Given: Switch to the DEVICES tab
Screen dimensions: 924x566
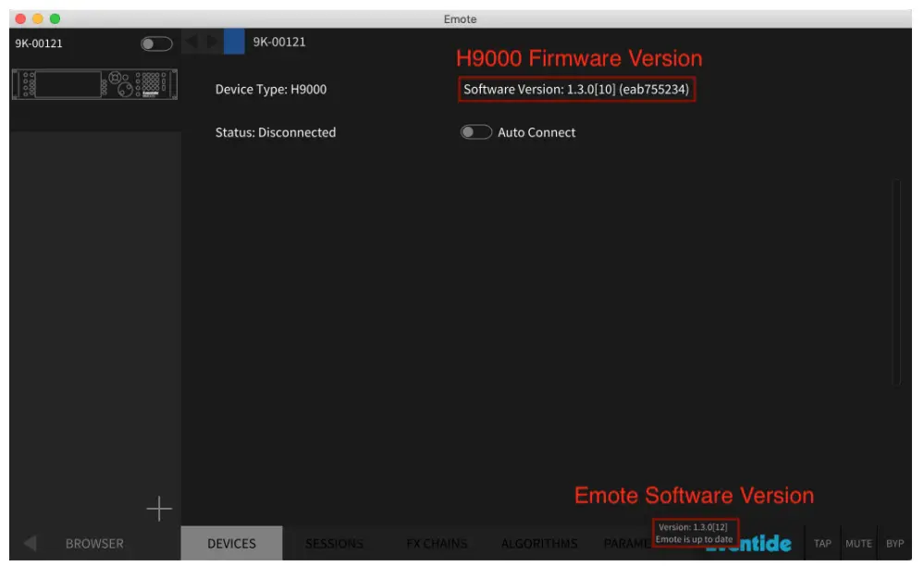Looking at the screenshot, I should (231, 543).
